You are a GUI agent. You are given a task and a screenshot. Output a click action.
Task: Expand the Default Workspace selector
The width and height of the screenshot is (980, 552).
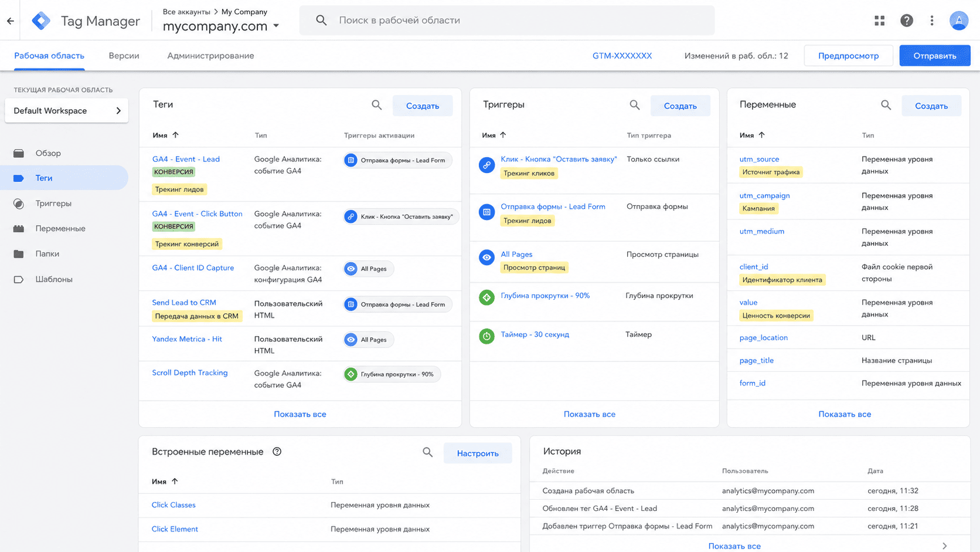point(67,111)
